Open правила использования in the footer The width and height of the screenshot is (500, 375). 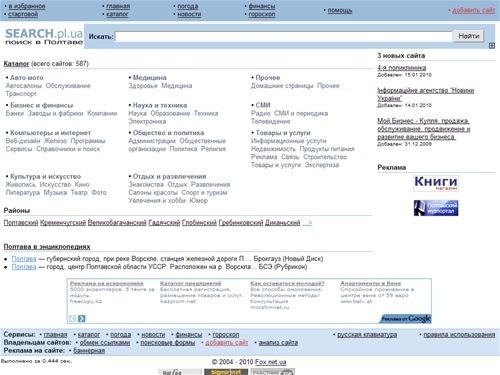[x=459, y=334]
